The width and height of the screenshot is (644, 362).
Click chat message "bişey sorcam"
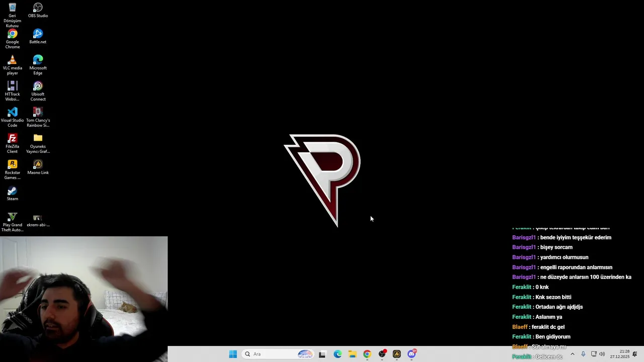point(556,247)
